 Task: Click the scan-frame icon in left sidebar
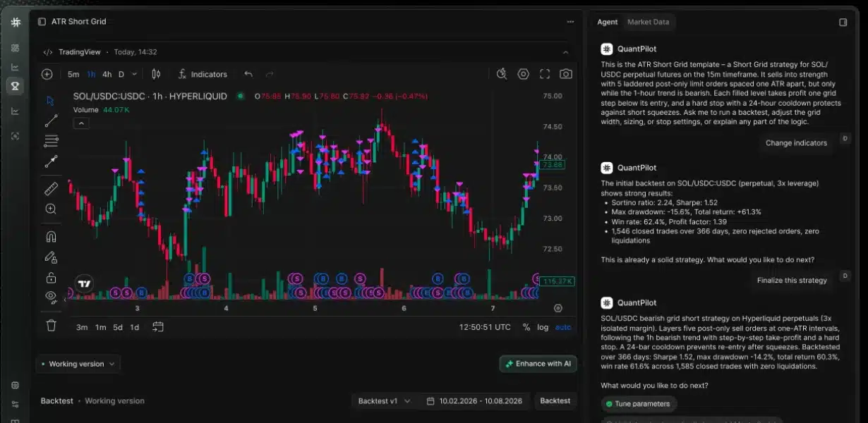tap(15, 135)
